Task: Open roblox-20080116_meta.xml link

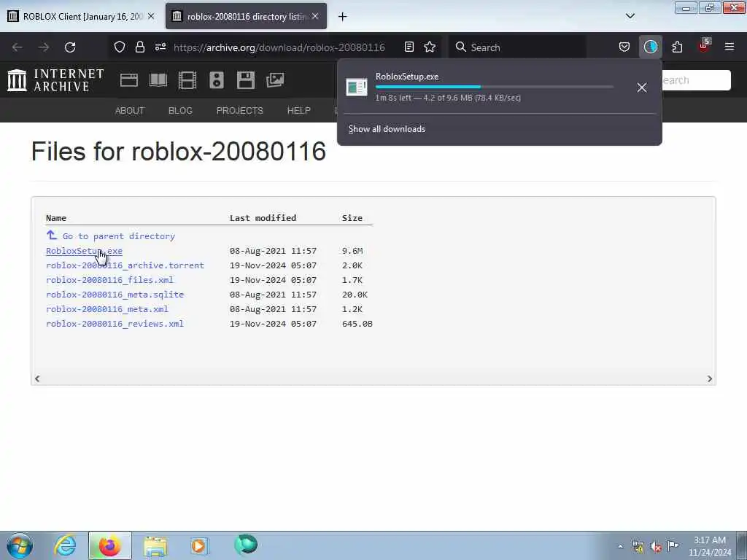Action: tap(107, 309)
